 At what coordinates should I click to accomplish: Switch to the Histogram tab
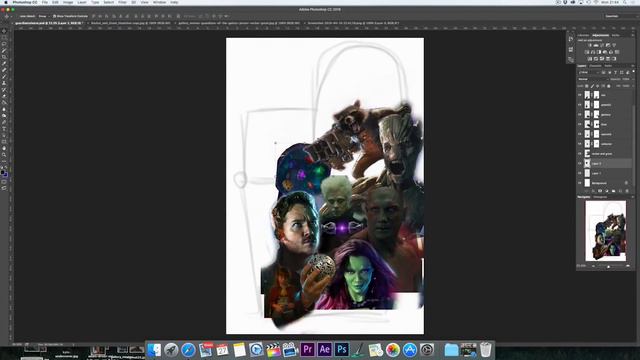tap(600, 197)
